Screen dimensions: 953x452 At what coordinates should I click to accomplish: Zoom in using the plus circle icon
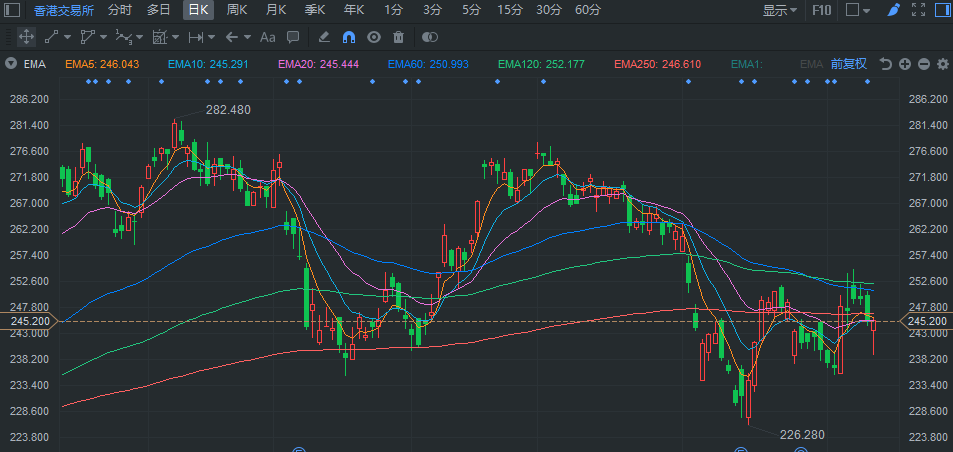click(905, 64)
